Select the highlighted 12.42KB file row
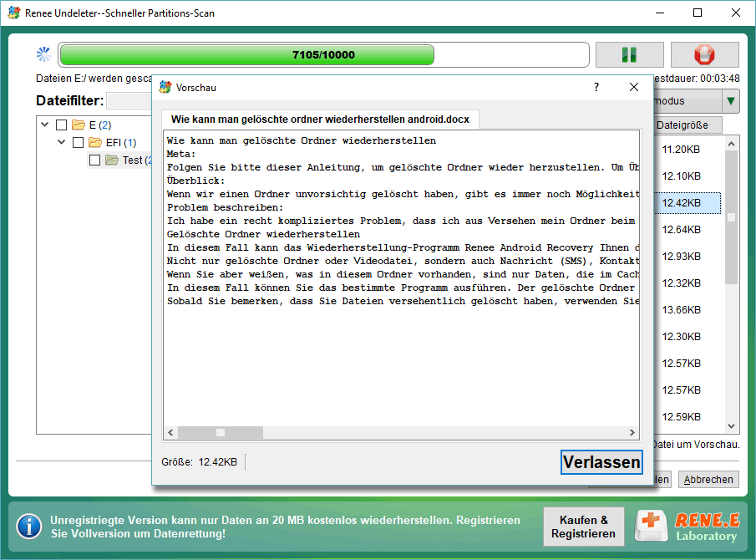This screenshot has height=560, width=756. pos(687,203)
